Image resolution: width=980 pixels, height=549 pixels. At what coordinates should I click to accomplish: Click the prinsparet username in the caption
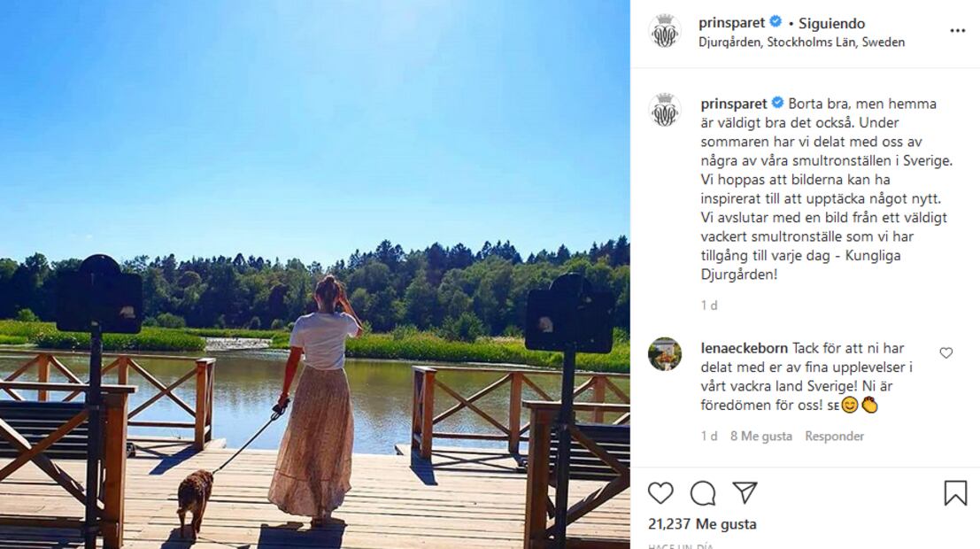coord(734,104)
